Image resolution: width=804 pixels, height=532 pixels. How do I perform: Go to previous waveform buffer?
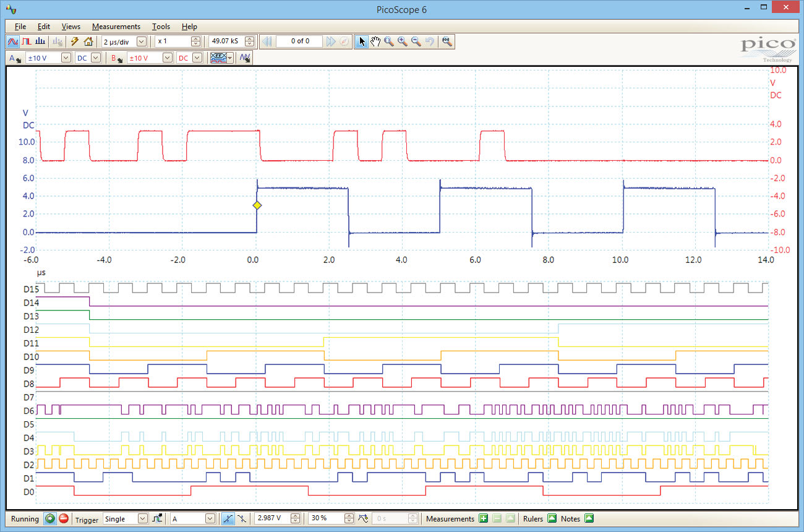click(267, 41)
